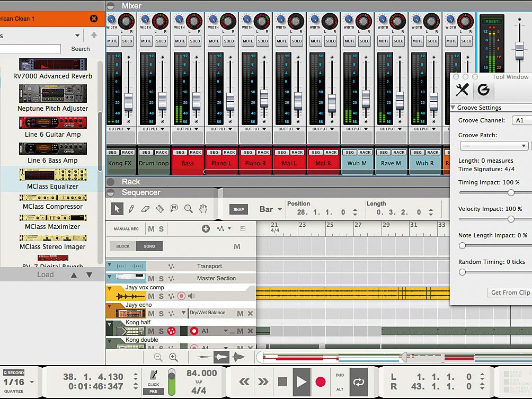Select the arrow Selection tool in Sequencer
532x399 pixels.
117,209
